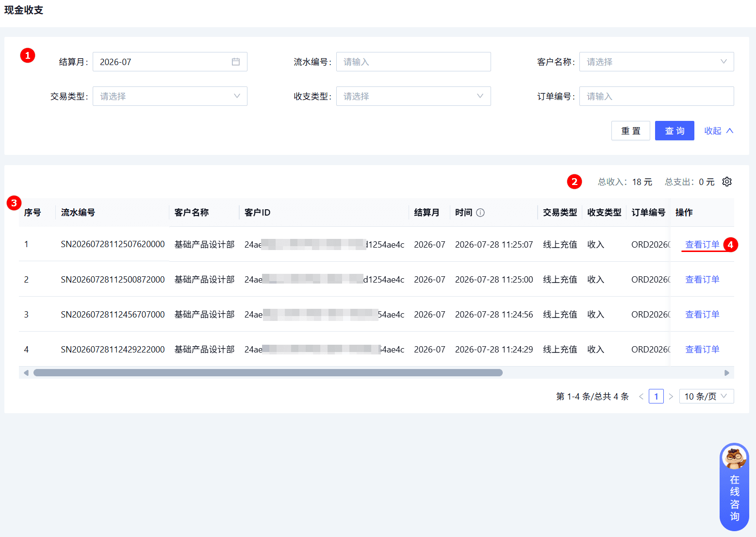Click ORD2026 order number in row 4
The image size is (756, 537).
(651, 349)
